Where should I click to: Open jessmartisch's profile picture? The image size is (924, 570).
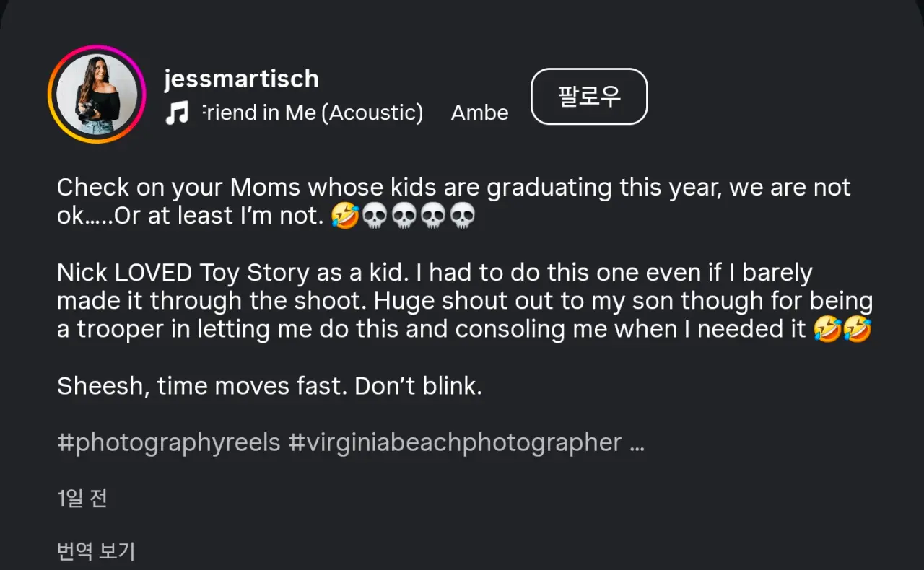tap(97, 95)
